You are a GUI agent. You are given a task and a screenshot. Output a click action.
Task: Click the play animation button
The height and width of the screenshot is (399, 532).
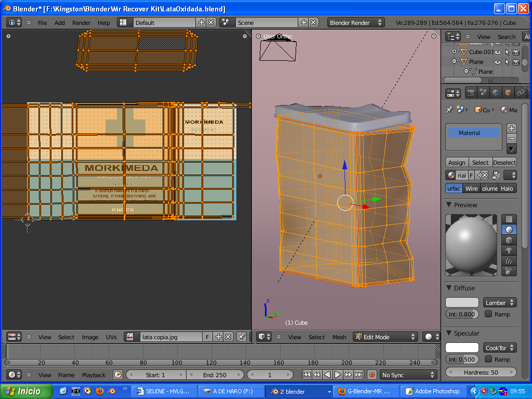(x=338, y=375)
